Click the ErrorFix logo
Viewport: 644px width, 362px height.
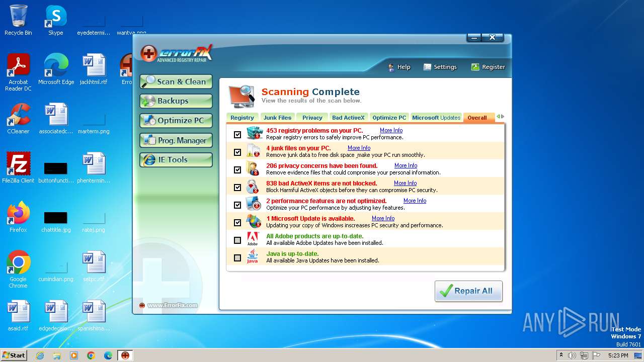click(x=177, y=53)
